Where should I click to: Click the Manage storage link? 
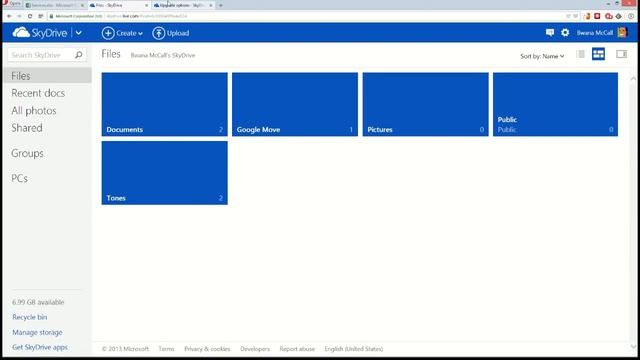point(37,332)
